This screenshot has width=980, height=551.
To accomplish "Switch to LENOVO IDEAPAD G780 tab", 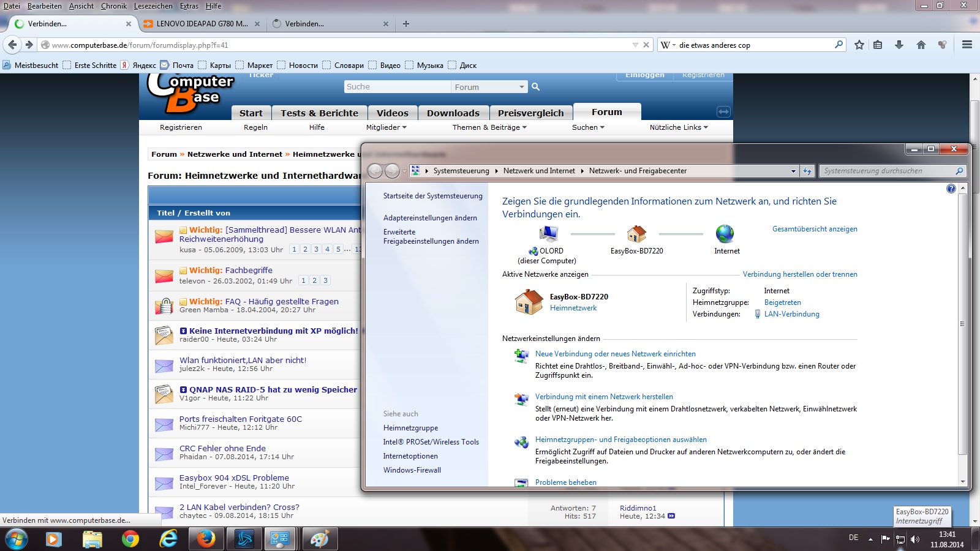I will click(x=202, y=24).
